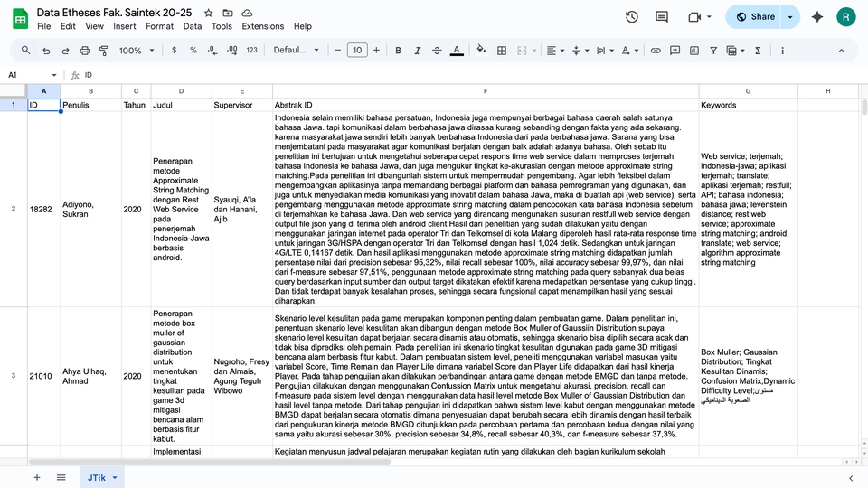Decrease decimal places
The image size is (868, 488).
click(x=212, y=51)
